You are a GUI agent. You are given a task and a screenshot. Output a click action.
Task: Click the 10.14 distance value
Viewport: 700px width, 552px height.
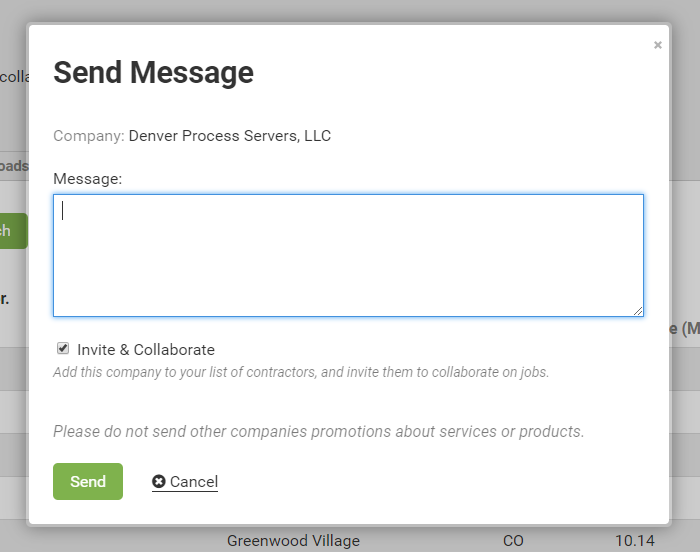634,541
